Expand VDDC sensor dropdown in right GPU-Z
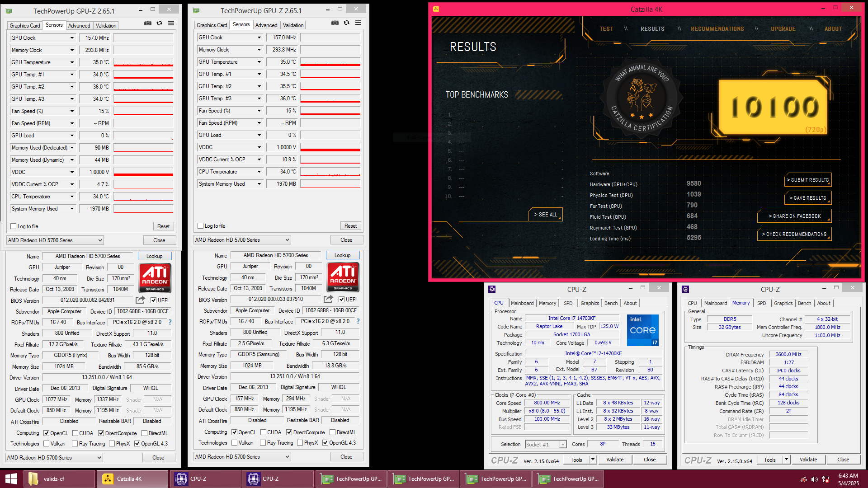Viewport: 868px width, 488px height. pyautogui.click(x=259, y=147)
